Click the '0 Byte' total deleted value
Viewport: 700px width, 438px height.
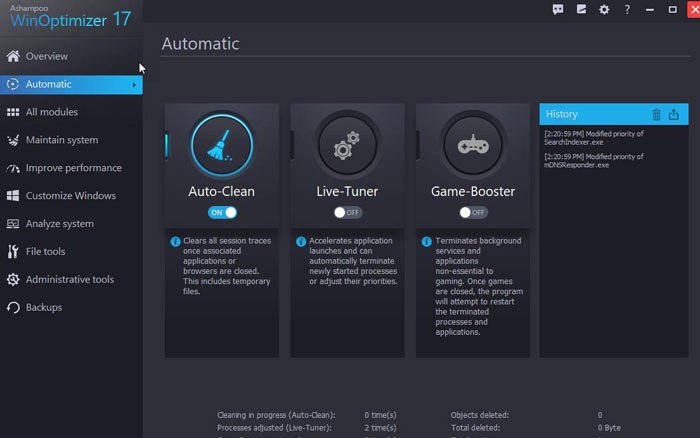coord(609,428)
